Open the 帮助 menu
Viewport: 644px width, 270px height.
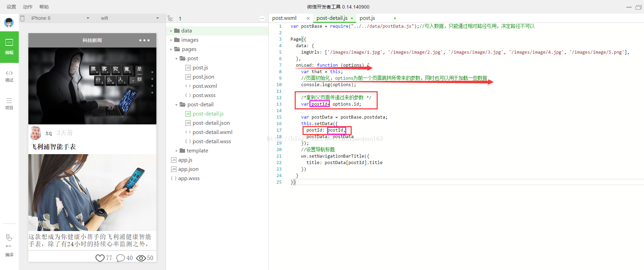pyautogui.click(x=44, y=7)
